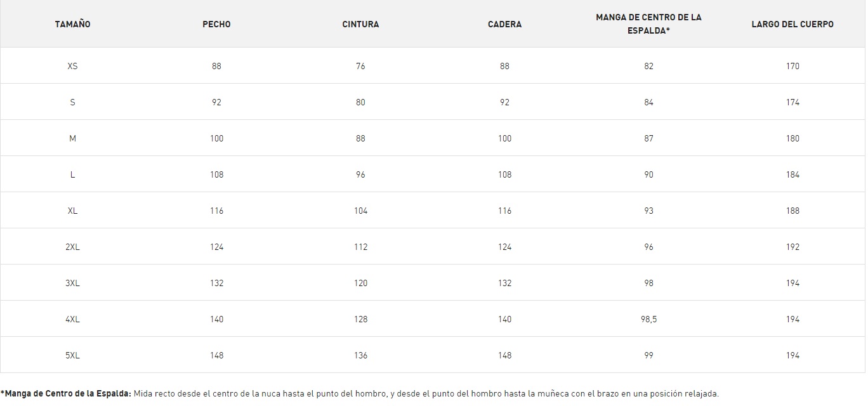Image resolution: width=868 pixels, height=406 pixels.
Task: Click the 98,5 sleeve value for 4XL
Action: 648,319
